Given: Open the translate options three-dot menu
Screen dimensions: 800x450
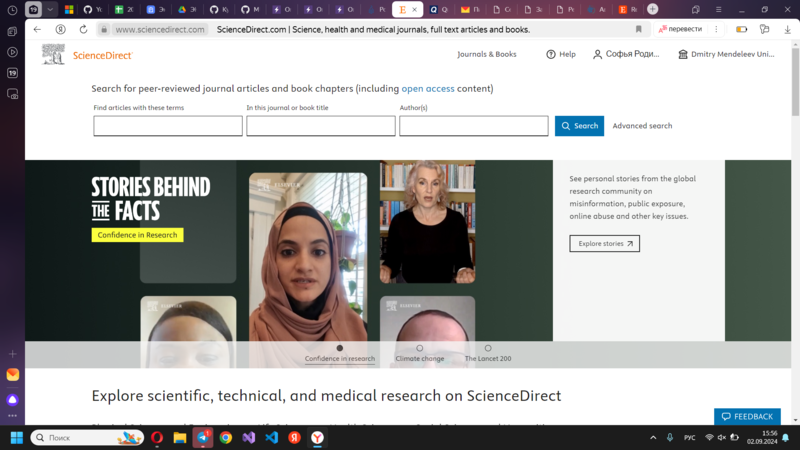Looking at the screenshot, I should click(x=716, y=29).
